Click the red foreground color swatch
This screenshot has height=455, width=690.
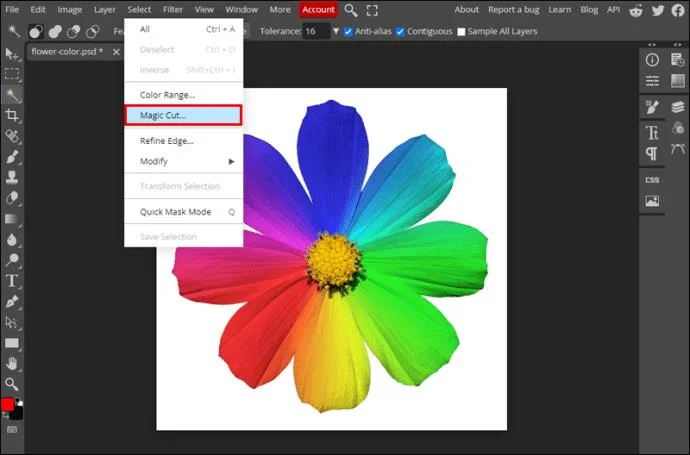[7, 404]
